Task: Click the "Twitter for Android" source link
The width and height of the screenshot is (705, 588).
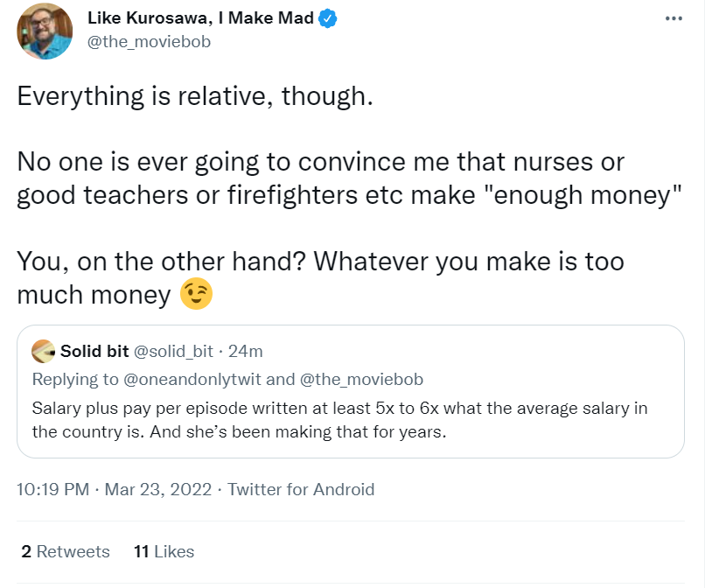Action: click(x=301, y=489)
